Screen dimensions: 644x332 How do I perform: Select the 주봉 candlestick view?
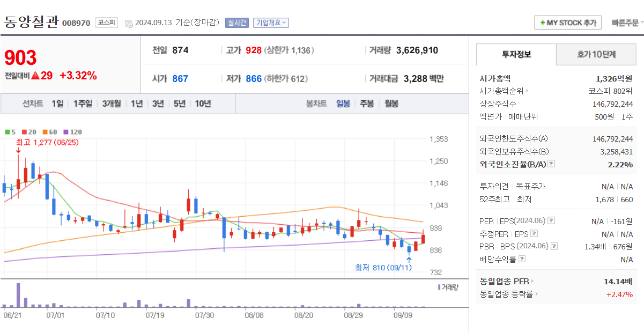click(367, 104)
